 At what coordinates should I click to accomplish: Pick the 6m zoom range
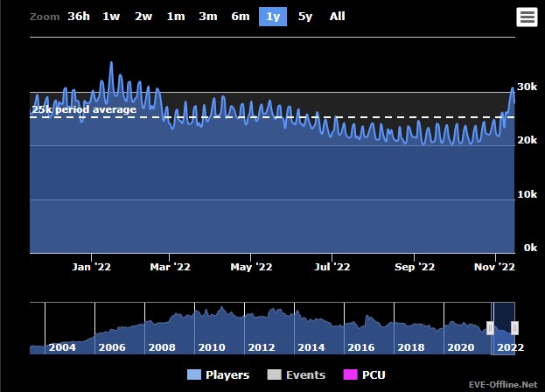pos(241,17)
